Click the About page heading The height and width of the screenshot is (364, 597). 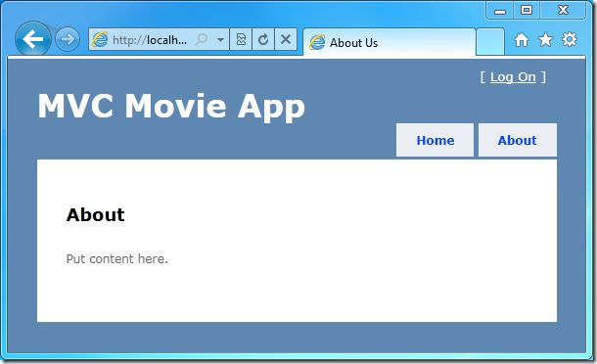pos(96,214)
